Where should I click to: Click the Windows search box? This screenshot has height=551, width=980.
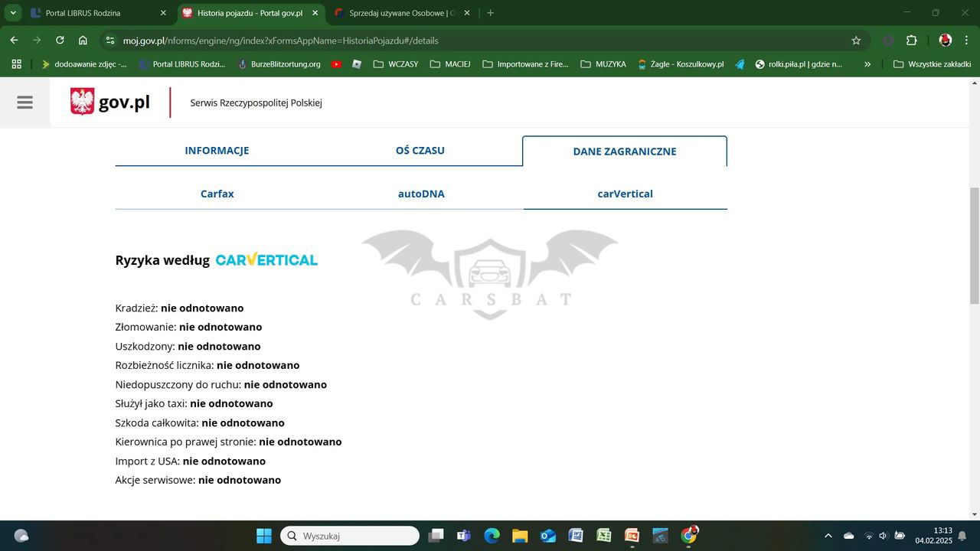pos(351,536)
